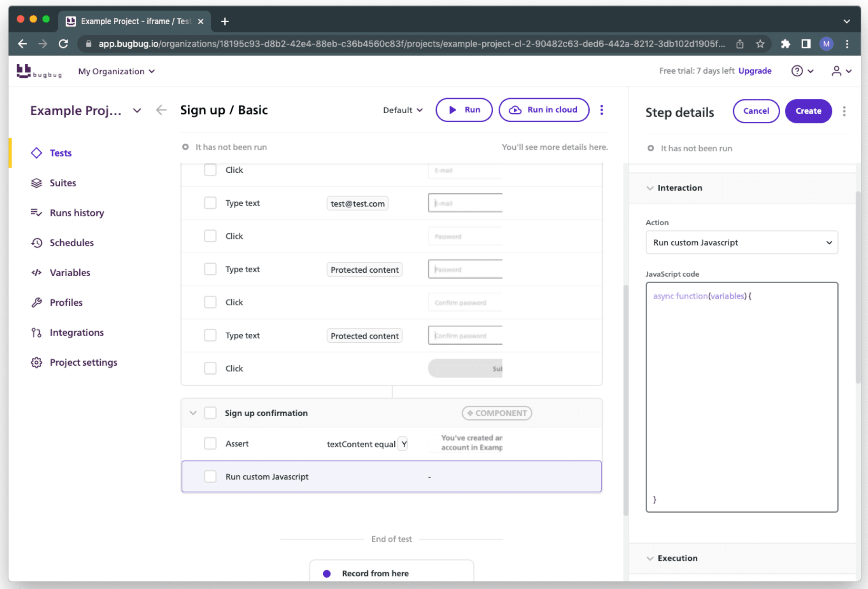
Task: Click the Variables code icon
Action: click(36, 273)
